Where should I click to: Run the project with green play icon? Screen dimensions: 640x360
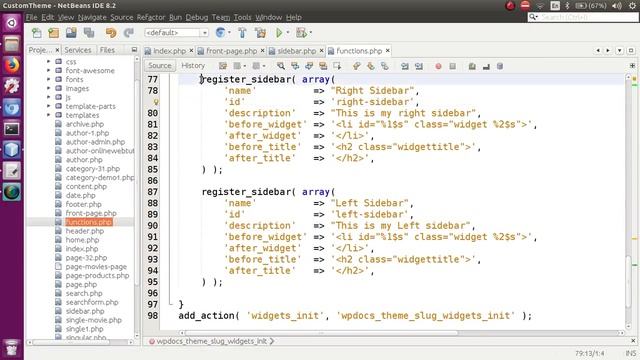279,33
